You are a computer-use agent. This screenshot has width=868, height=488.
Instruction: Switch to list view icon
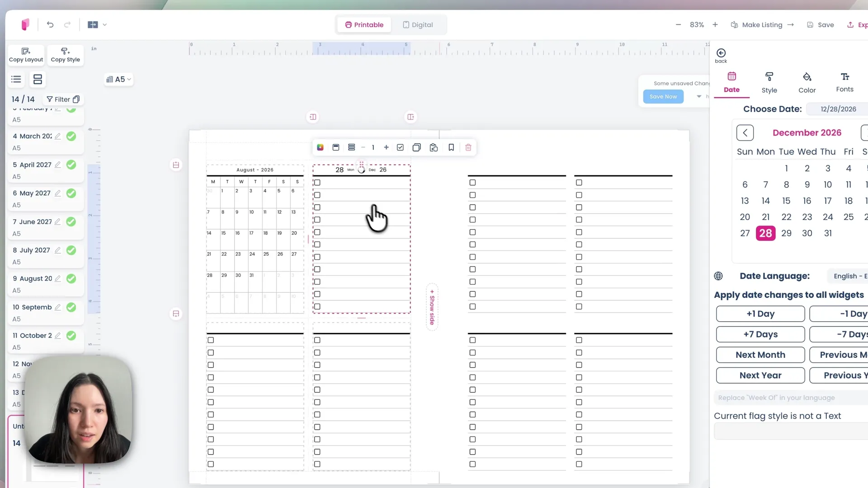click(x=16, y=80)
